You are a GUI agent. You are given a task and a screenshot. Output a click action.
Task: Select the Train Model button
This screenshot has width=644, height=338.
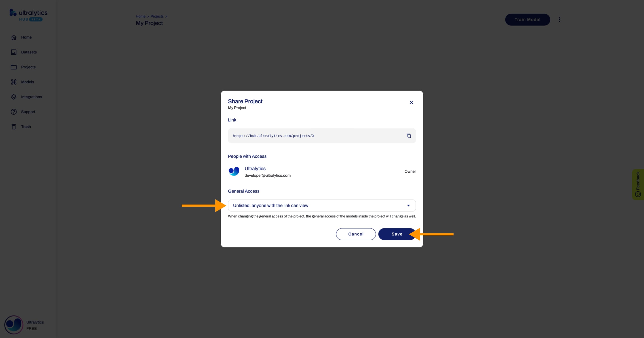tap(527, 20)
